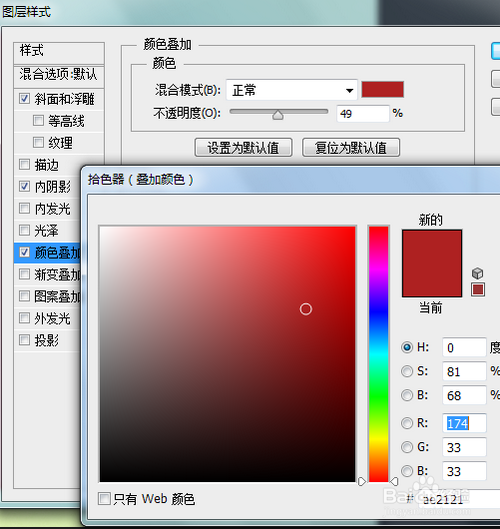The height and width of the screenshot is (529, 500).
Task: Click the circle marker in the color field
Action: tap(306, 309)
